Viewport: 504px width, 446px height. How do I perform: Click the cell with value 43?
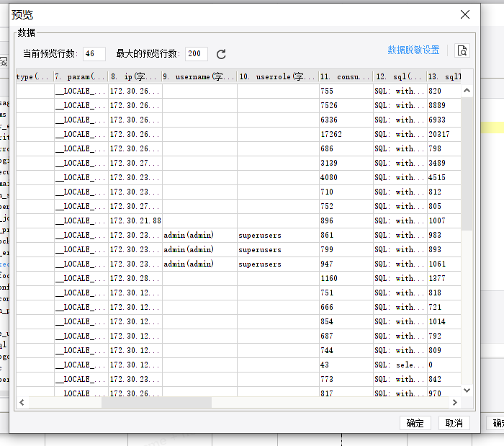(346, 365)
